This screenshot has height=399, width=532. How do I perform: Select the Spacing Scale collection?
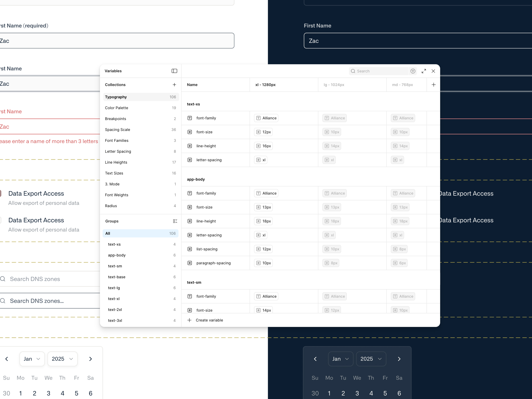point(118,130)
